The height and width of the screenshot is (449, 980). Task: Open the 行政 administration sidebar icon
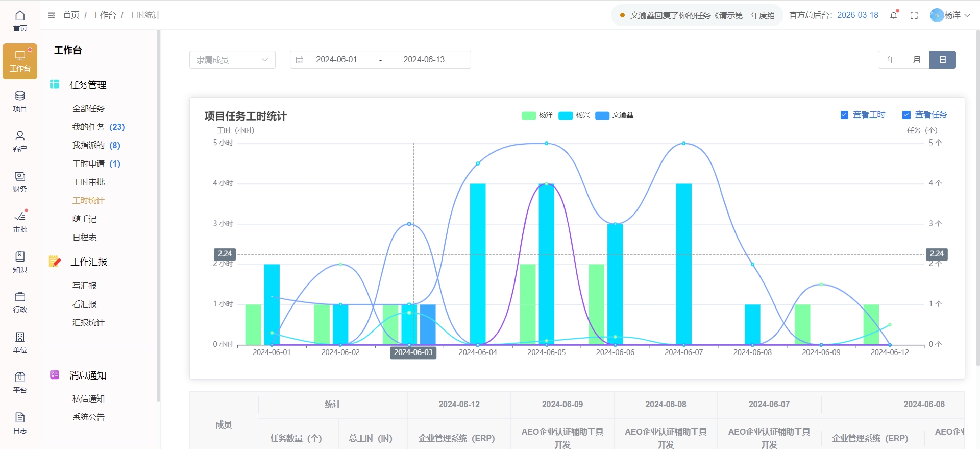pos(20,302)
